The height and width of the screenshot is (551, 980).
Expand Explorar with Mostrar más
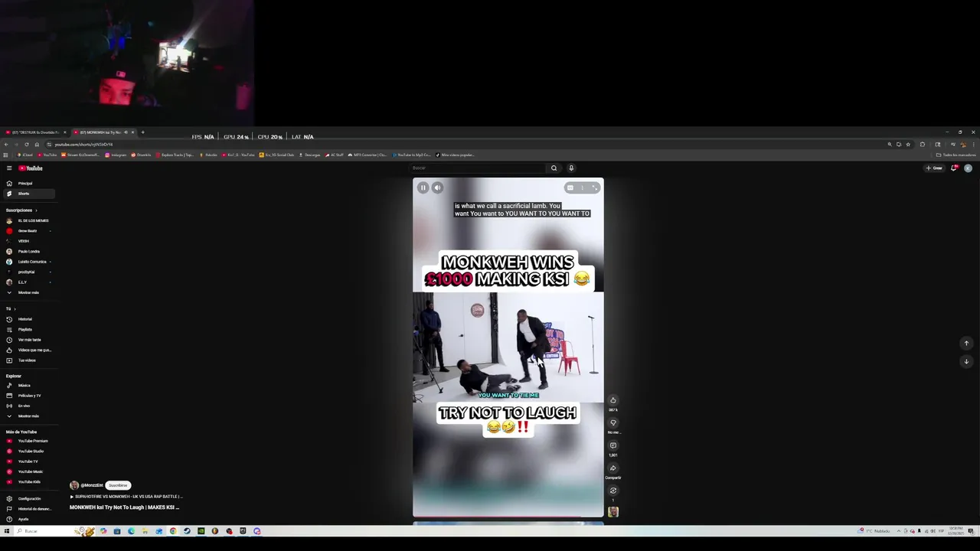click(x=28, y=416)
